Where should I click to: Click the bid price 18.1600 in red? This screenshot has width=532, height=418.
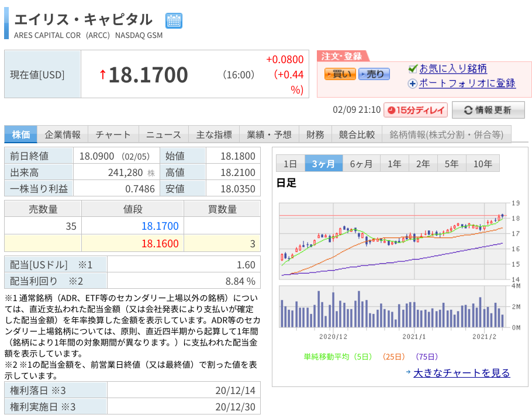click(x=160, y=243)
